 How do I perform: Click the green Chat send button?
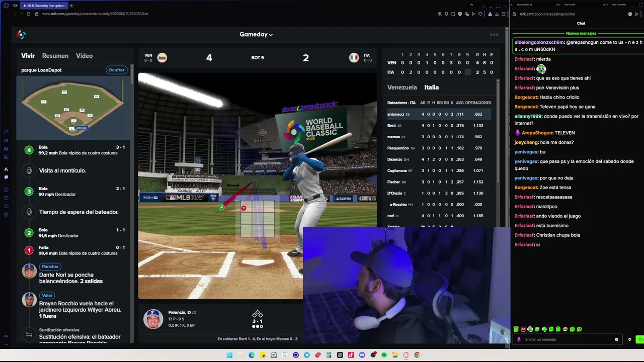tap(640, 339)
